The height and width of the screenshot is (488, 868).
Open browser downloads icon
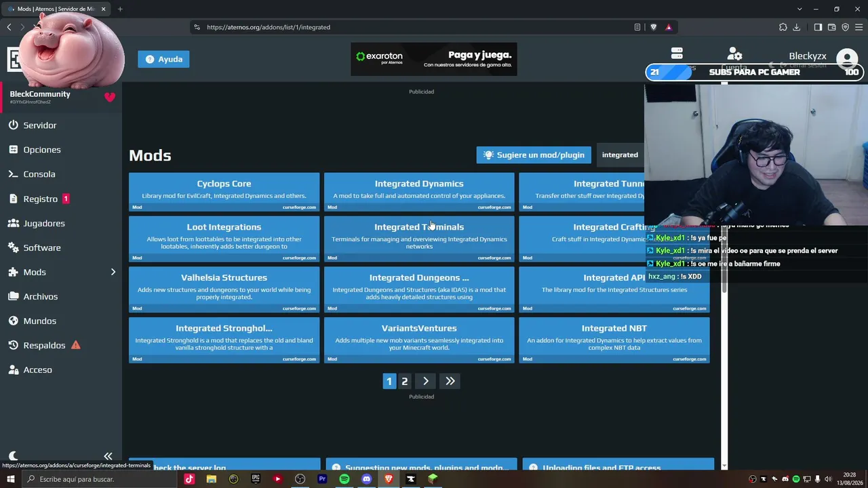tap(797, 27)
